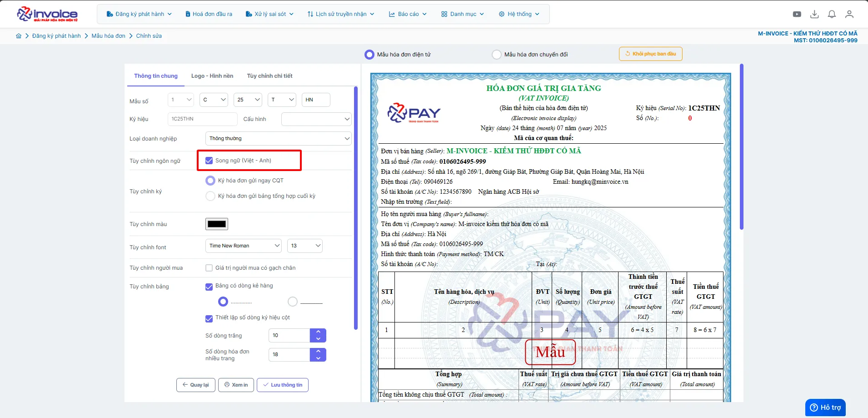
Task: Go to 'Đăng ký phát hành' breadcrumb
Action: click(x=56, y=36)
